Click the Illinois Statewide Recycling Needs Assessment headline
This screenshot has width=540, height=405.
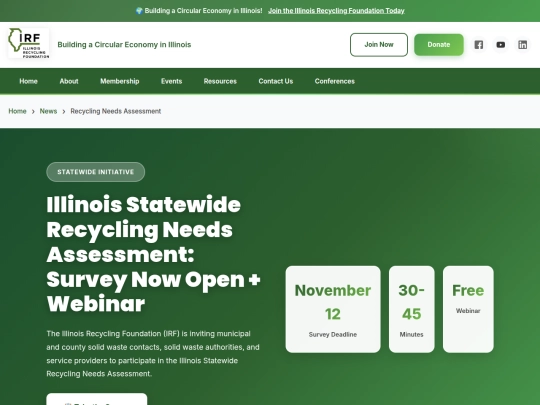154,254
